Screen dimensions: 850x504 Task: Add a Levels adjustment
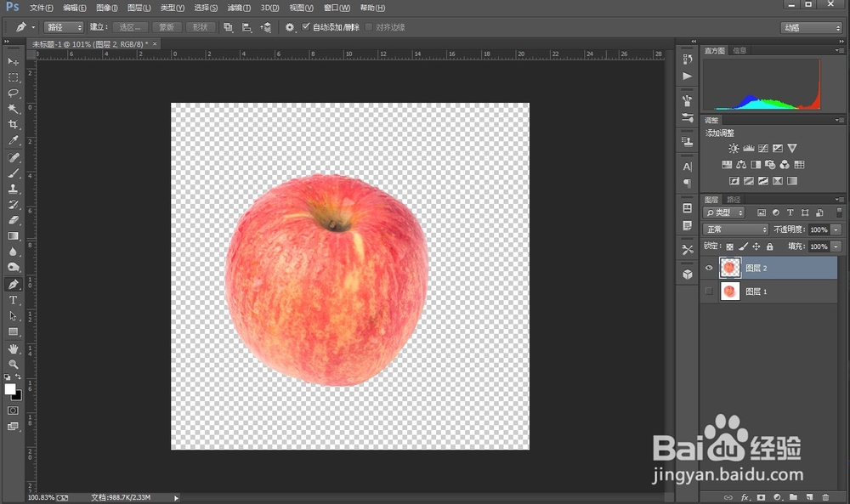pos(749,148)
